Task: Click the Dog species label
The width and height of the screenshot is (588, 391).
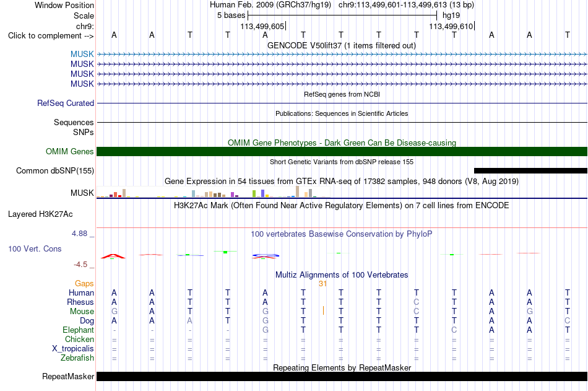Action: (x=87, y=321)
